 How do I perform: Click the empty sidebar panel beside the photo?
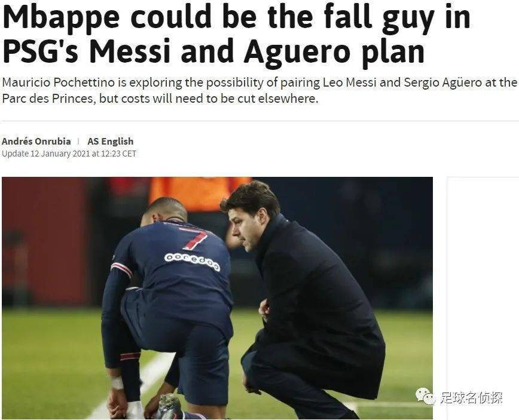(x=483, y=298)
